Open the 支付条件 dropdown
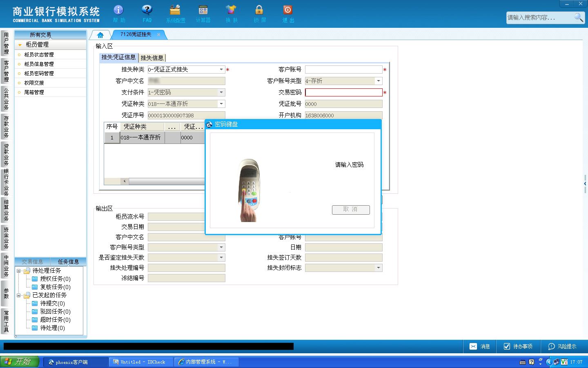588x368 pixels. pyautogui.click(x=221, y=92)
